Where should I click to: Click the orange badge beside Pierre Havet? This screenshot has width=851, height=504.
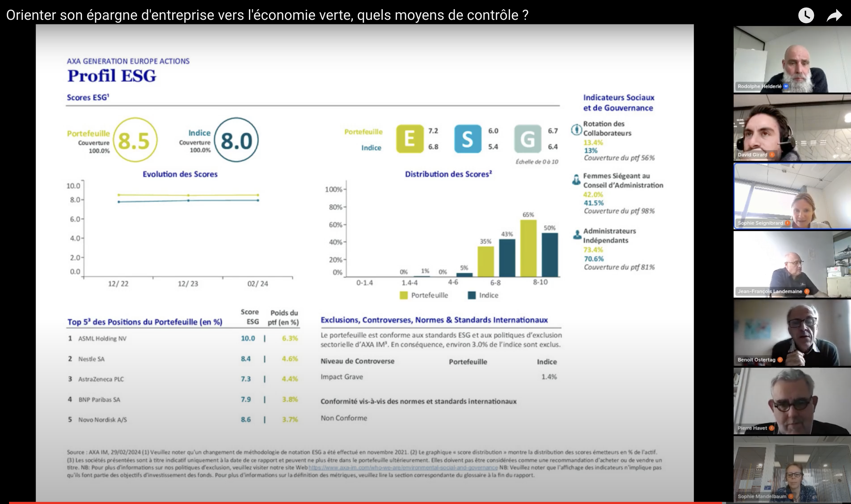(x=772, y=428)
